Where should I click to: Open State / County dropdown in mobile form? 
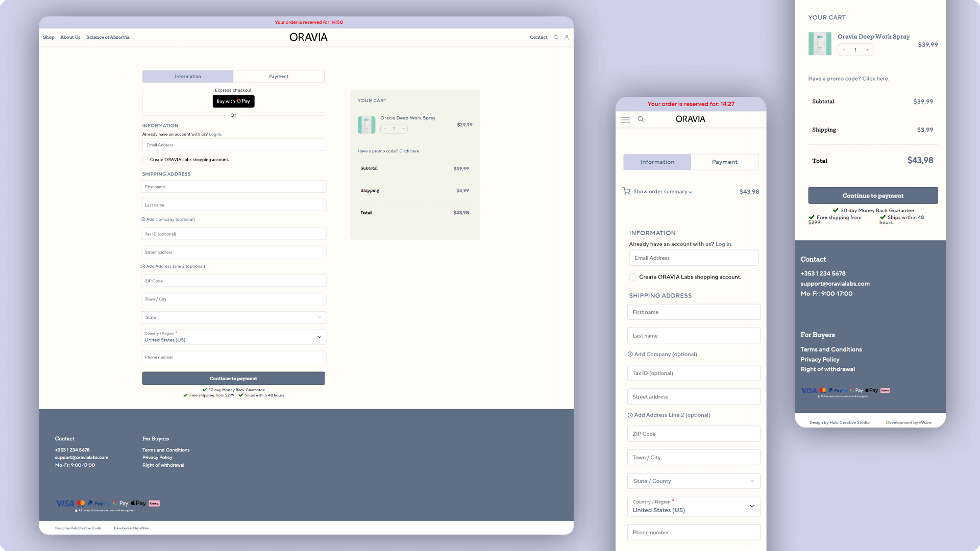click(694, 481)
